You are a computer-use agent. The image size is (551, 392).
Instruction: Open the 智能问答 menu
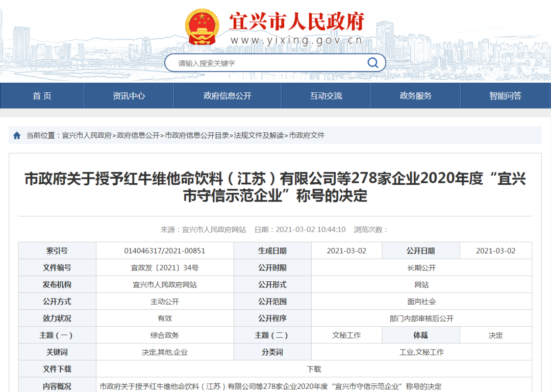coord(504,95)
